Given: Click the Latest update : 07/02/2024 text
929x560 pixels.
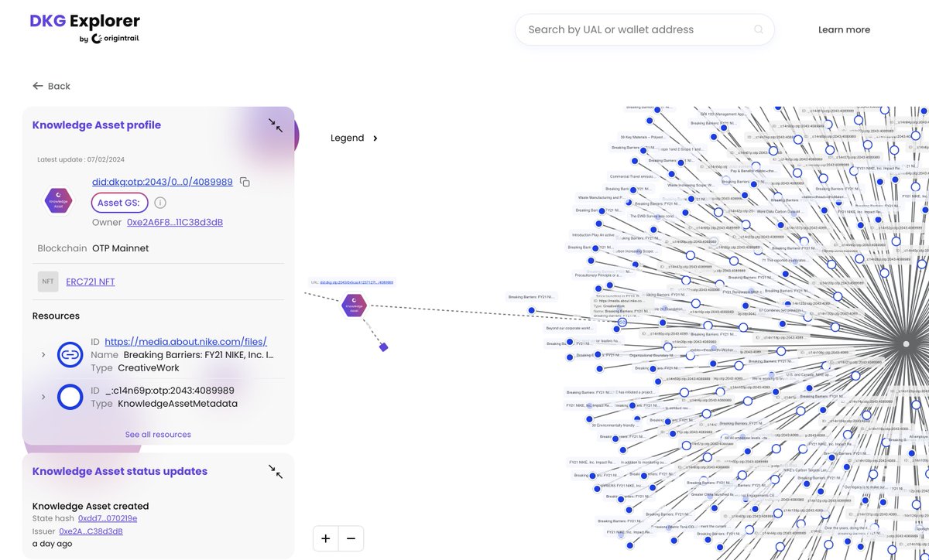Looking at the screenshot, I should click(81, 159).
